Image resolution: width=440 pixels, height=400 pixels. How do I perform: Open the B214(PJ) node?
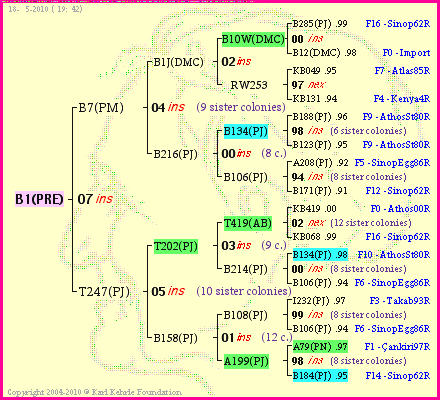(245, 269)
